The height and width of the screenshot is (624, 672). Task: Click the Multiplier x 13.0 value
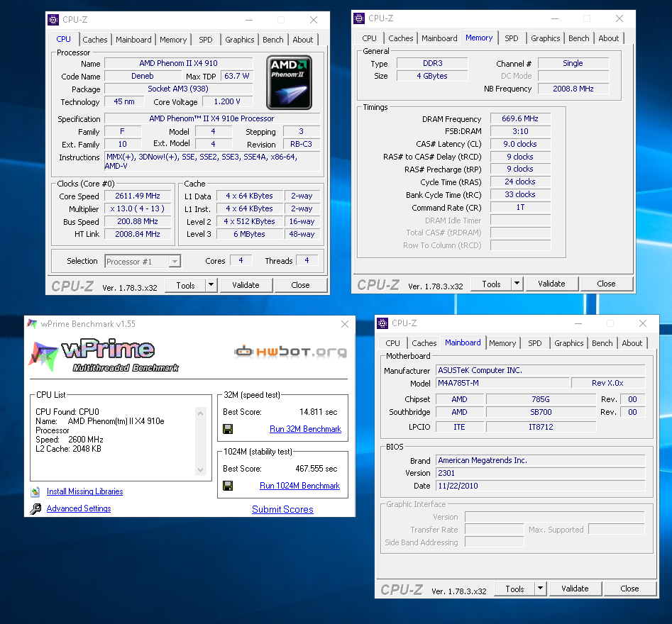(x=138, y=209)
